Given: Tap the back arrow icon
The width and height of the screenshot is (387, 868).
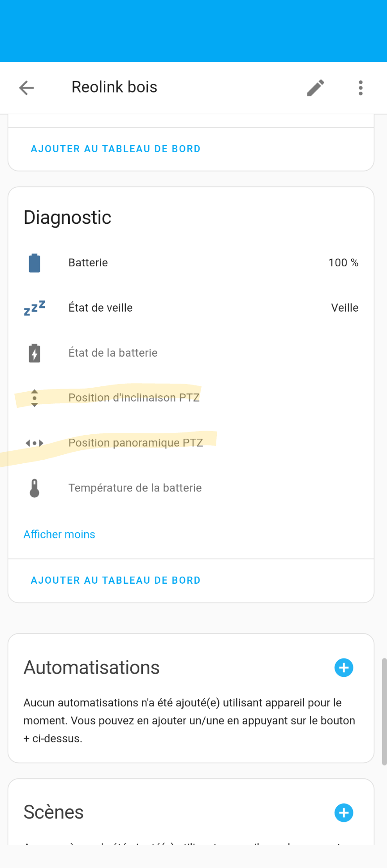Looking at the screenshot, I should [26, 88].
